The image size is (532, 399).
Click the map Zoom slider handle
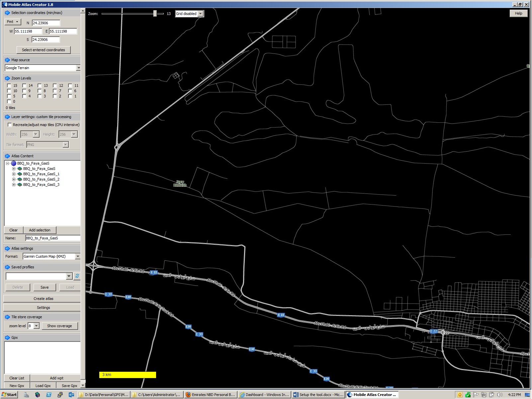pyautogui.click(x=155, y=14)
